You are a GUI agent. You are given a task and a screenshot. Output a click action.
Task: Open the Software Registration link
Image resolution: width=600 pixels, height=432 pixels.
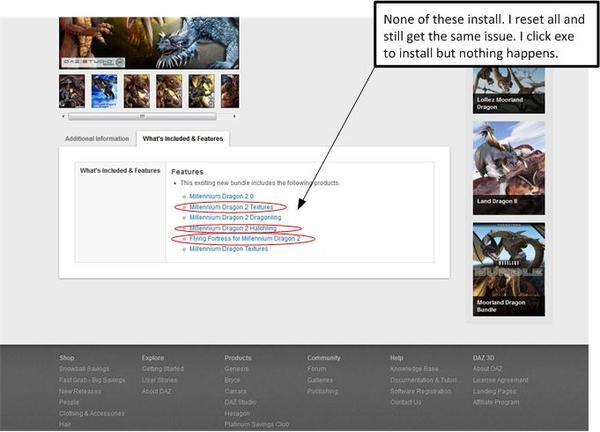tap(421, 391)
